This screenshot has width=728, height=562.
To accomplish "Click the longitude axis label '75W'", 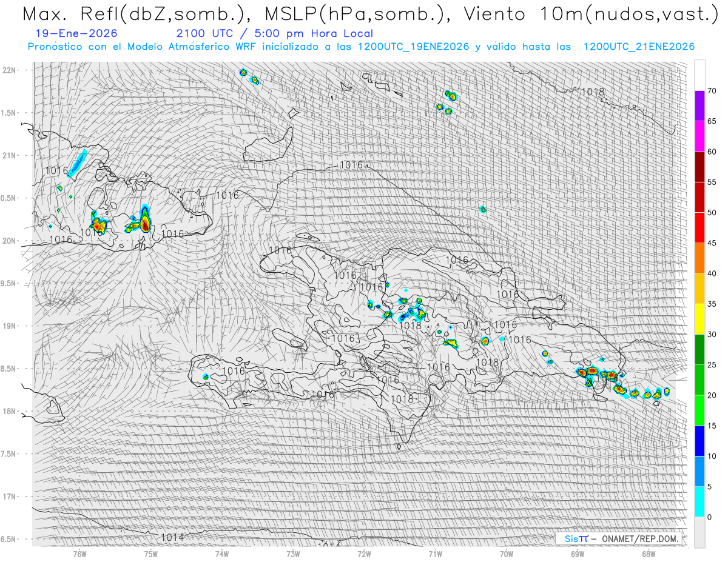I will point(151,554).
